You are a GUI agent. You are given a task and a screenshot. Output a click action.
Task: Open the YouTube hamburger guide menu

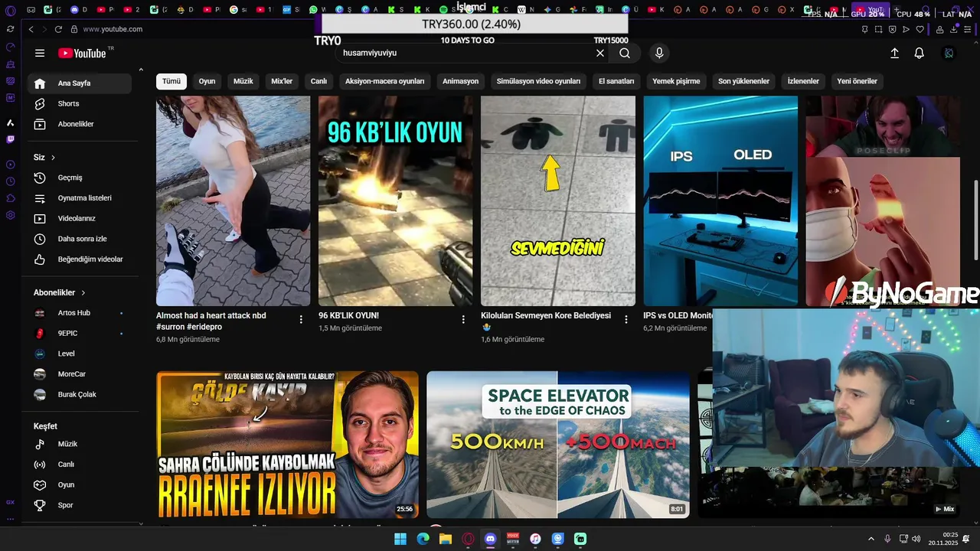pos(40,53)
